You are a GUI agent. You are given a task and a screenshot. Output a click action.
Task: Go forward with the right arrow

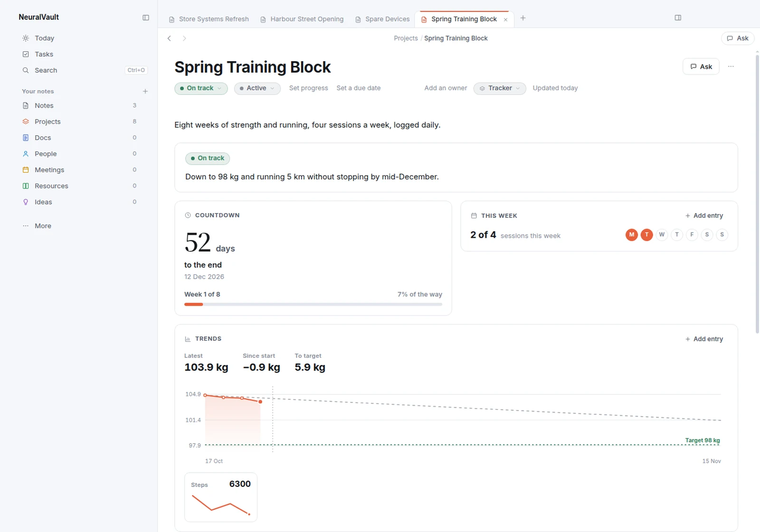point(184,38)
